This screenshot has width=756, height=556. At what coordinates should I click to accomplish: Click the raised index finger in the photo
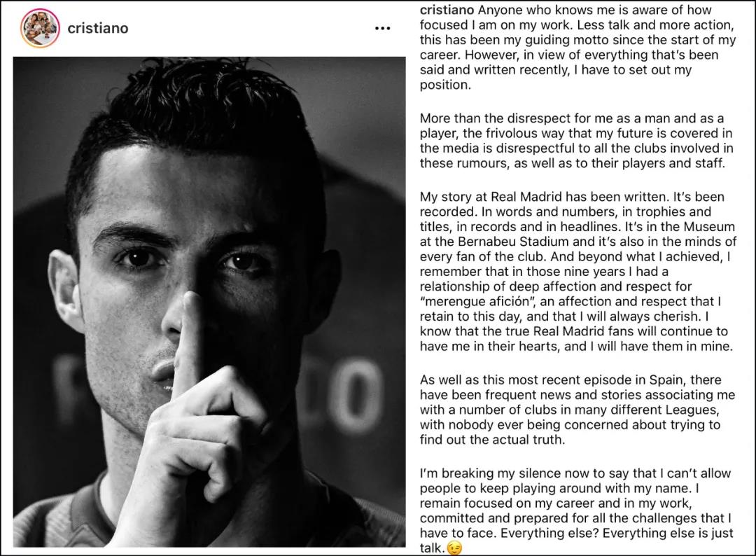pos(189,338)
